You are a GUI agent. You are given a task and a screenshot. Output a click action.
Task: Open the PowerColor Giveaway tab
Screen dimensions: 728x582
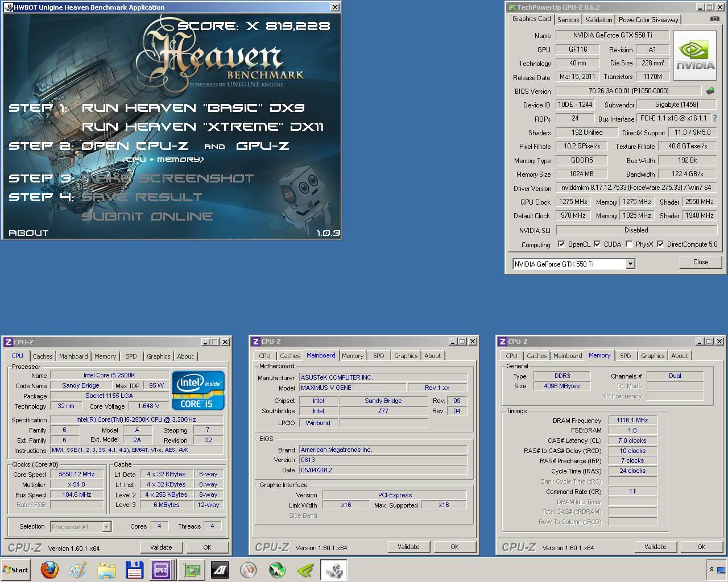point(648,19)
